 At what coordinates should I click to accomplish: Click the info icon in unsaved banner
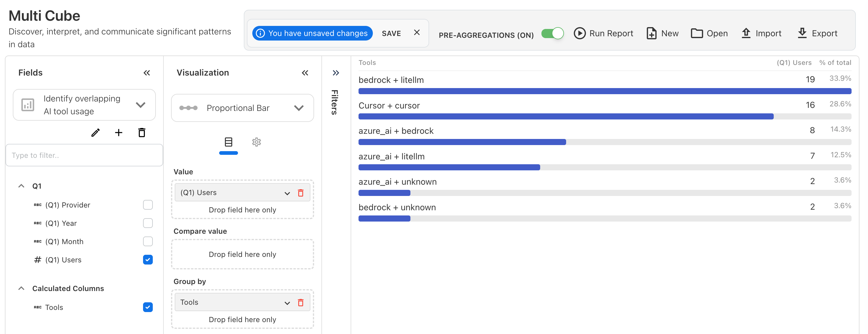pyautogui.click(x=261, y=33)
